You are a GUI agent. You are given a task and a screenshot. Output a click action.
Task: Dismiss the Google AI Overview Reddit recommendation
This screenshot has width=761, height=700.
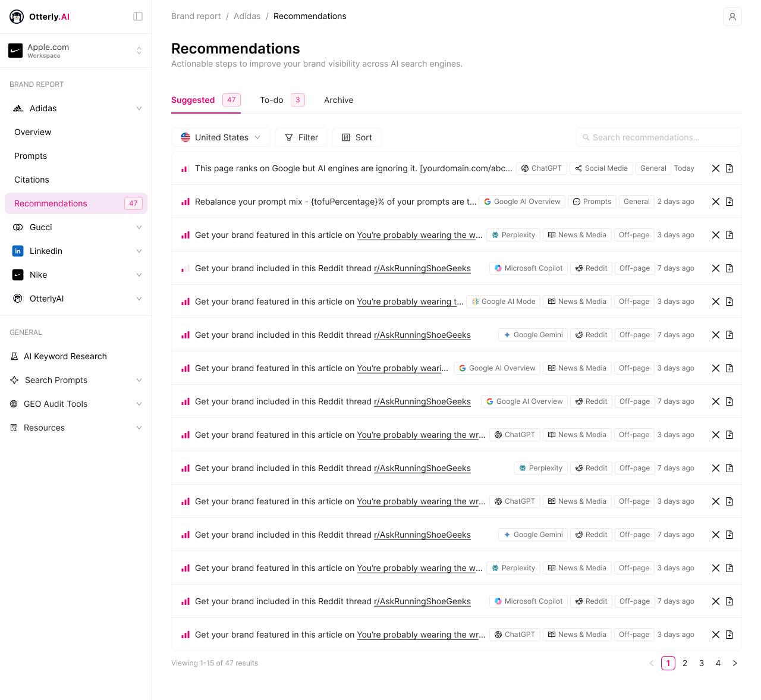click(x=716, y=401)
